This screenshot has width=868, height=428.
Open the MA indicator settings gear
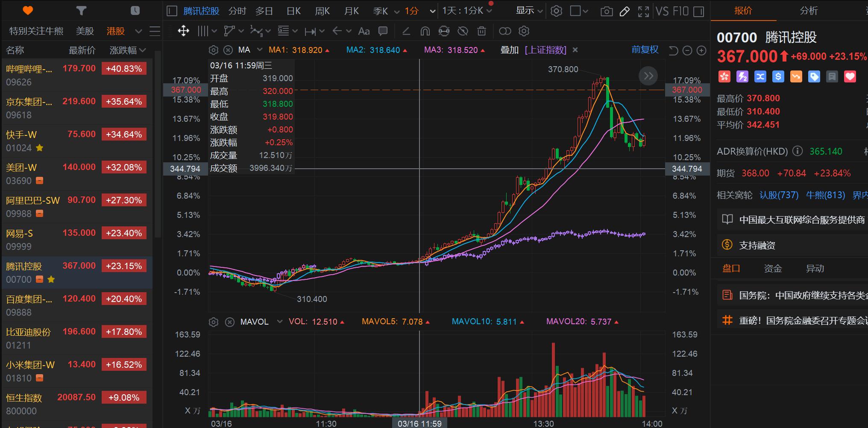pos(213,50)
